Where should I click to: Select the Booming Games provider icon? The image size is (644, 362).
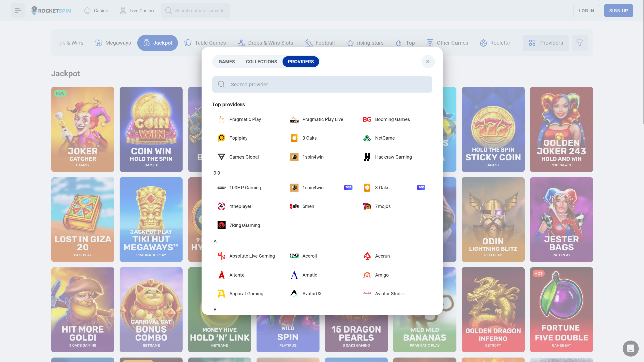click(367, 119)
